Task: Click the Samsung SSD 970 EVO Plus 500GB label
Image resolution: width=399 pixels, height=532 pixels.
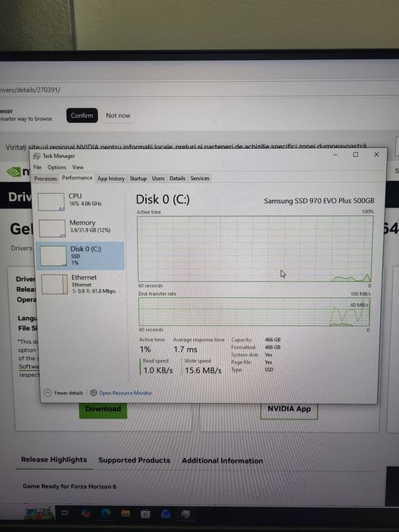Action: [319, 201]
